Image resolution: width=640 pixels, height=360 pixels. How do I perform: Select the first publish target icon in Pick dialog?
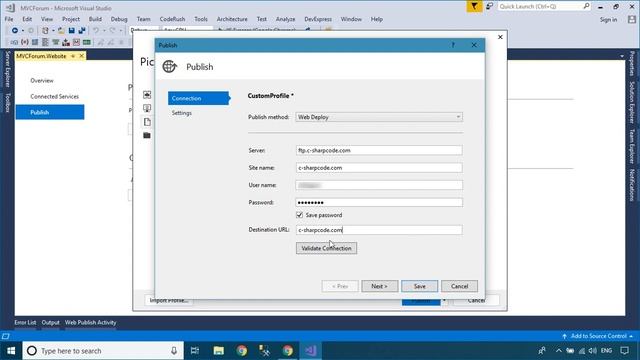point(147,95)
